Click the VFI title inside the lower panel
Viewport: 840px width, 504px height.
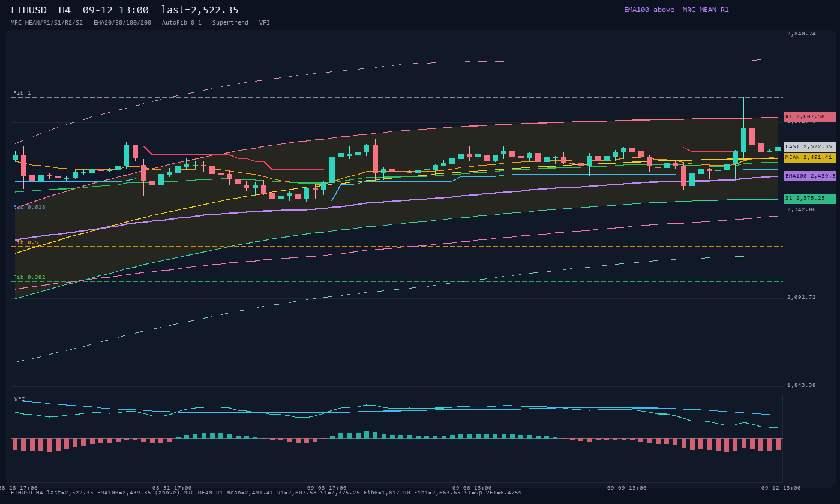coord(20,399)
